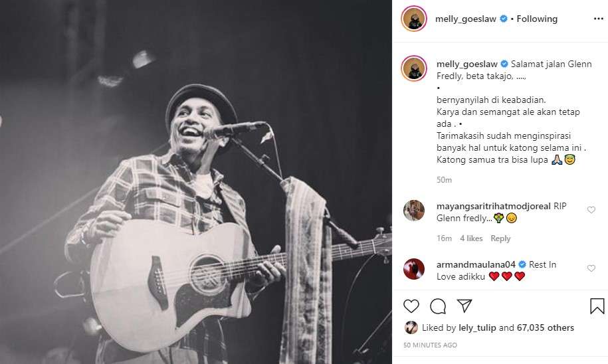The height and width of the screenshot is (364, 608).
Task: Like armandmaulana04's comment
Action: [591, 268]
